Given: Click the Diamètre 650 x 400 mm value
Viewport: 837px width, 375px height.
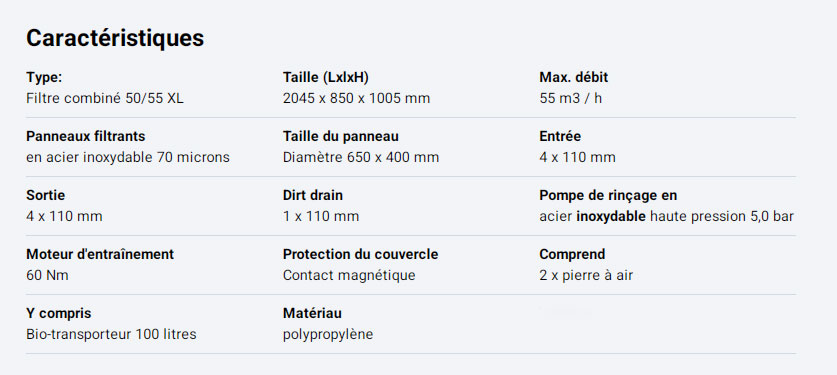Looking at the screenshot, I should (361, 158).
